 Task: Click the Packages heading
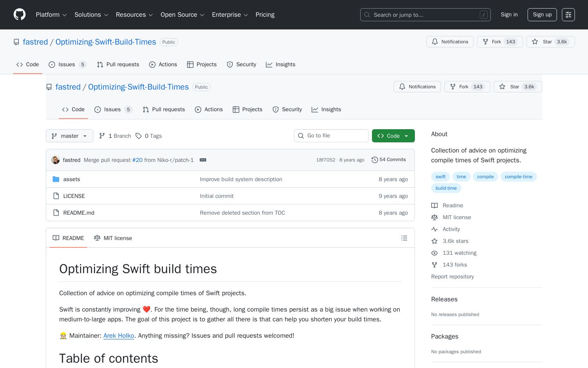click(445, 337)
